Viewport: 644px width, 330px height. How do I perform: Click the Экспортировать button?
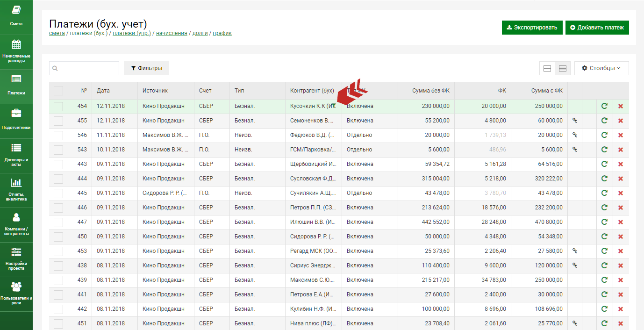[532, 28]
